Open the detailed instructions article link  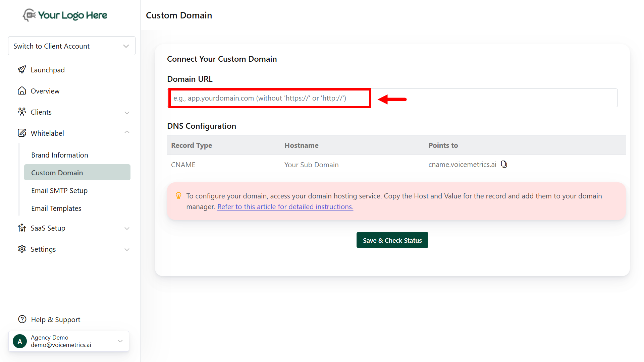coord(285,206)
